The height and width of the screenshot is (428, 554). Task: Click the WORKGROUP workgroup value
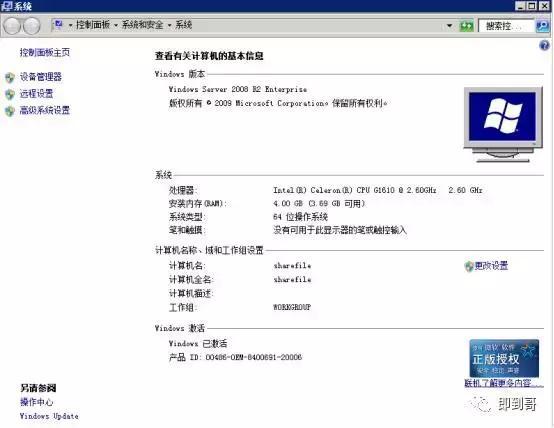(x=292, y=307)
